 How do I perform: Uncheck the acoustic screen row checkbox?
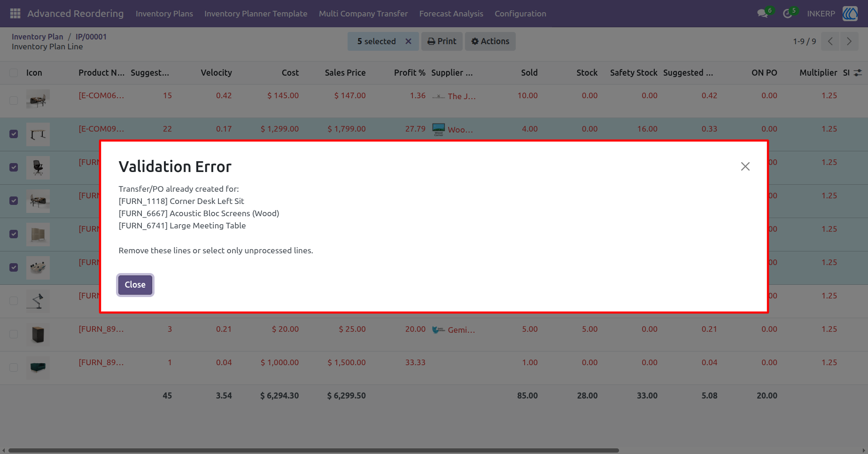pos(14,234)
